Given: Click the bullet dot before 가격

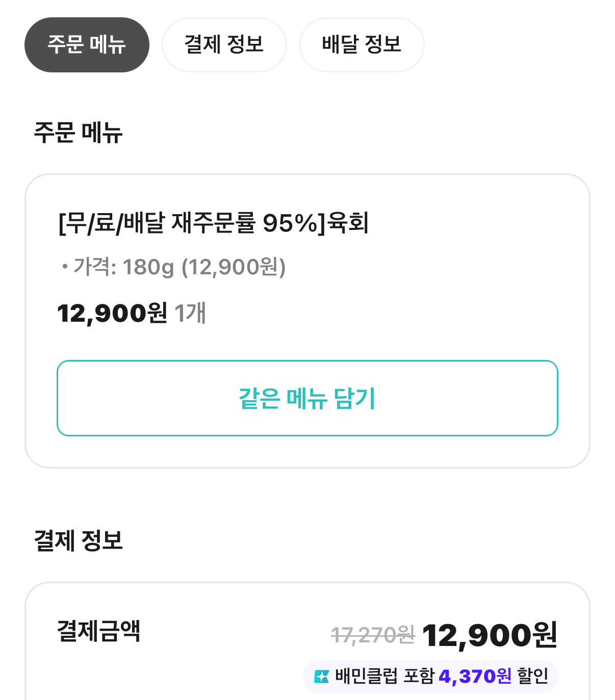Looking at the screenshot, I should [64, 266].
